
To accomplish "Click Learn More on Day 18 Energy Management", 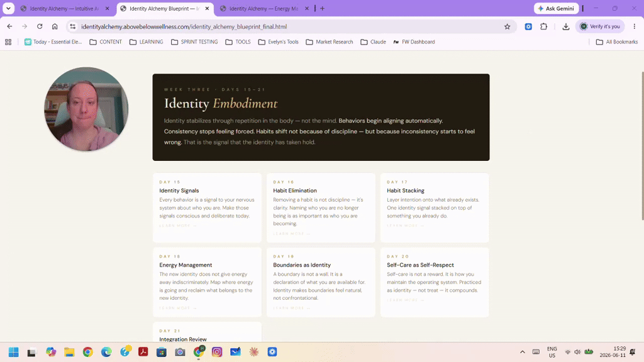I will point(178,308).
